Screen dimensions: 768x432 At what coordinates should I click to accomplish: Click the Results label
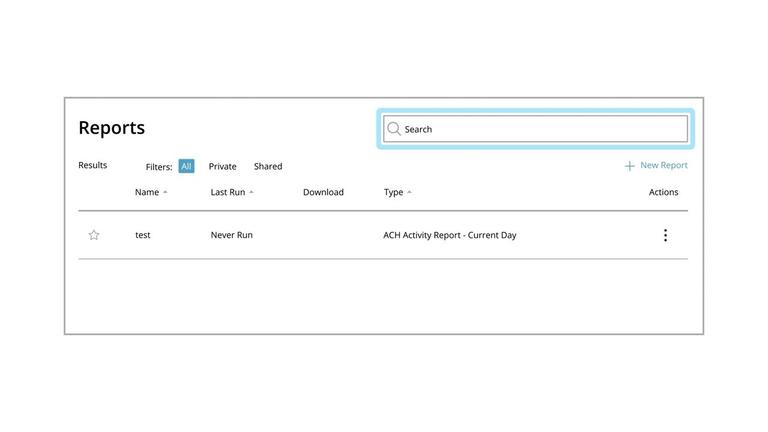tap(93, 165)
